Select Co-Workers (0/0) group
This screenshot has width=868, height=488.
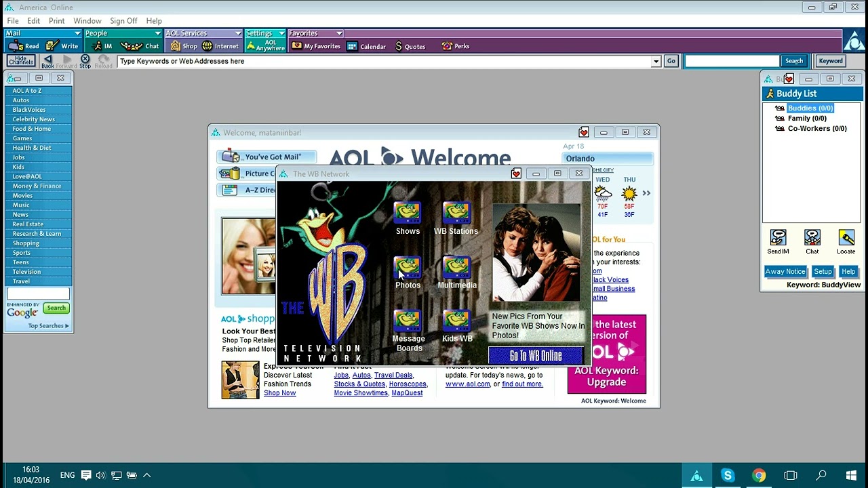click(x=817, y=129)
